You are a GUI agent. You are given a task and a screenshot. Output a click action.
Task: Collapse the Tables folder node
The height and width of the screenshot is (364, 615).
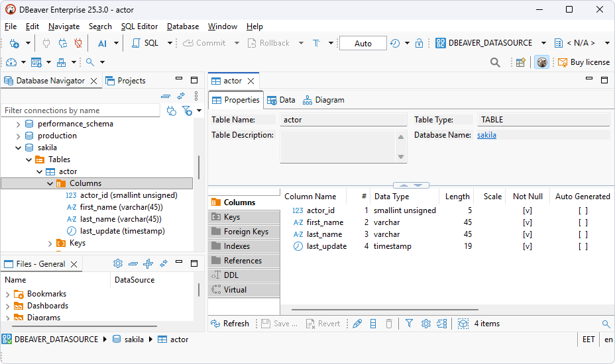tap(28, 160)
